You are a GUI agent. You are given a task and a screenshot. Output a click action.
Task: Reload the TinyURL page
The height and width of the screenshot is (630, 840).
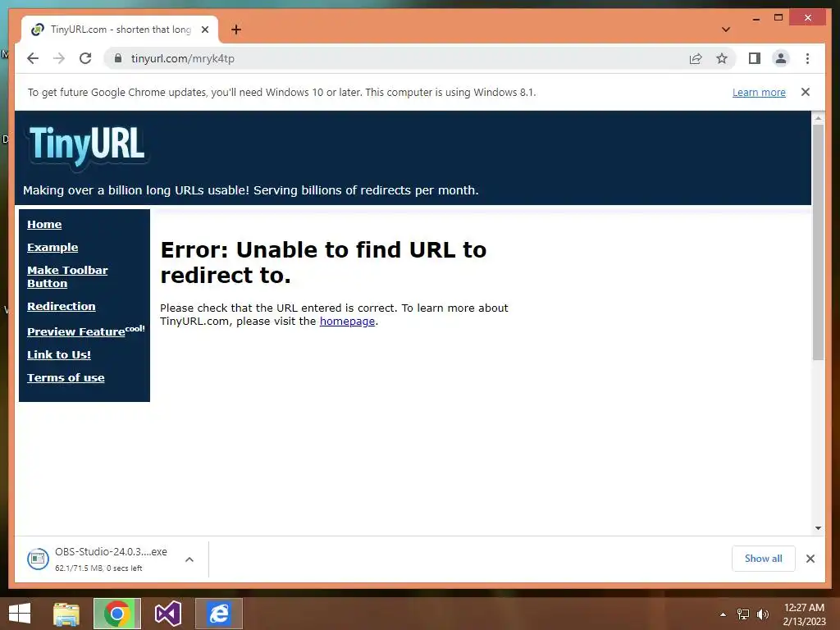pyautogui.click(x=85, y=58)
